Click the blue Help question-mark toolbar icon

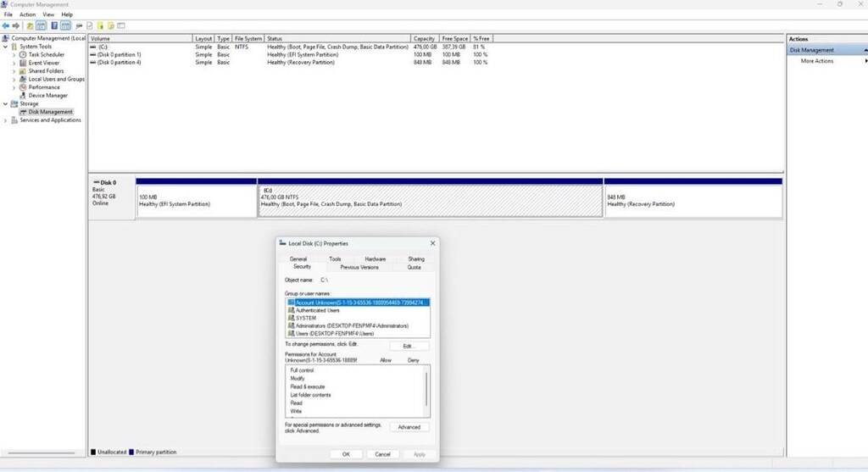[x=54, y=26]
